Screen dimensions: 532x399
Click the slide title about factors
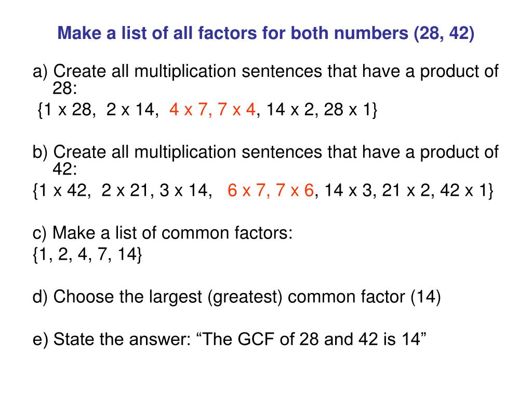pyautogui.click(x=265, y=33)
